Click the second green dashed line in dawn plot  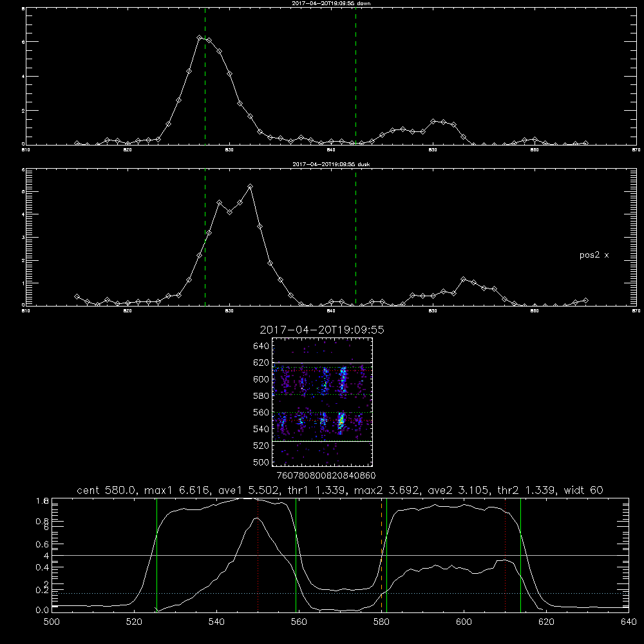pos(355,76)
